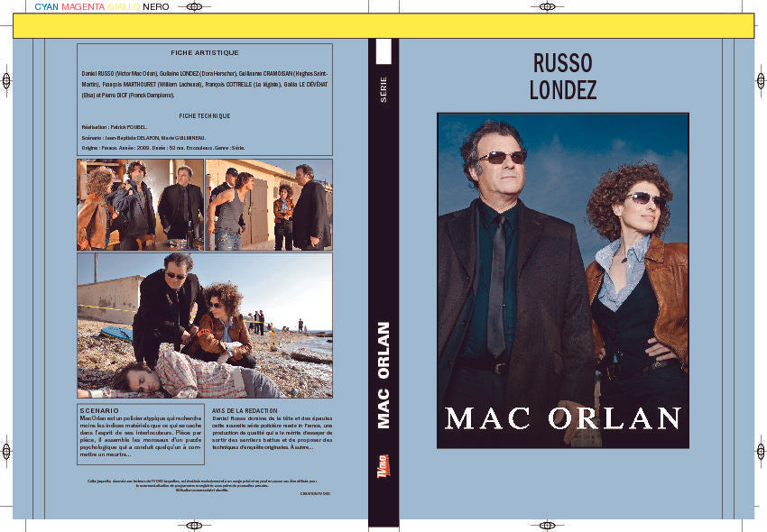The height and width of the screenshot is (532, 767).
Task: Select the SCENARIO heading
Action: [x=99, y=411]
